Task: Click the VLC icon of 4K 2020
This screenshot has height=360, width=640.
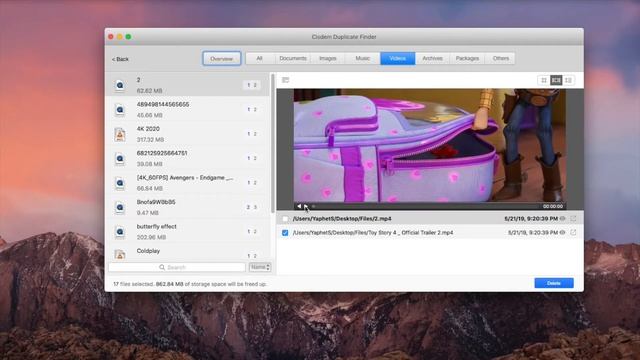Action: pos(120,134)
